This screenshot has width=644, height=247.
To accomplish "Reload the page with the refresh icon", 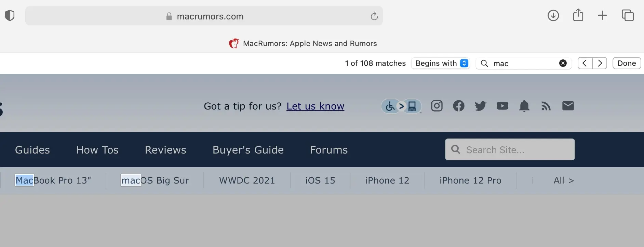I will (x=374, y=16).
